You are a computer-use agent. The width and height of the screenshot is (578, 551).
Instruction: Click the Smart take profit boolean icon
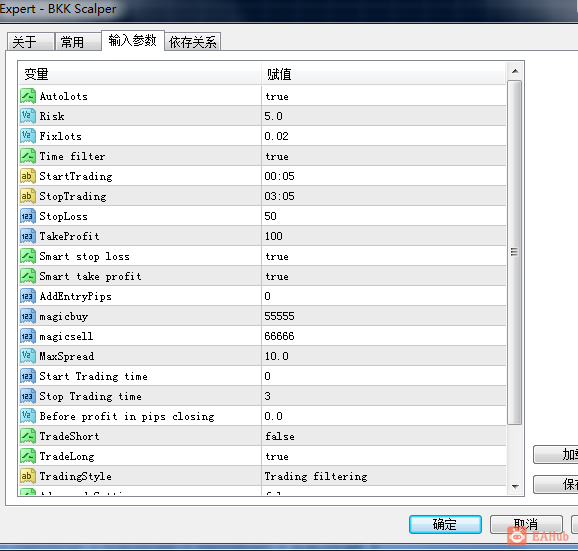[28, 276]
